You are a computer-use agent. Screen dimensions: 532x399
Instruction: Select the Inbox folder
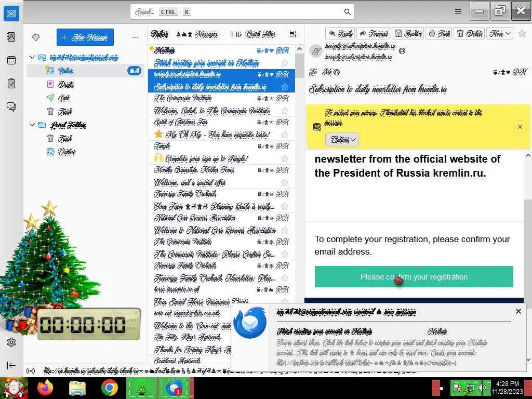click(86, 71)
